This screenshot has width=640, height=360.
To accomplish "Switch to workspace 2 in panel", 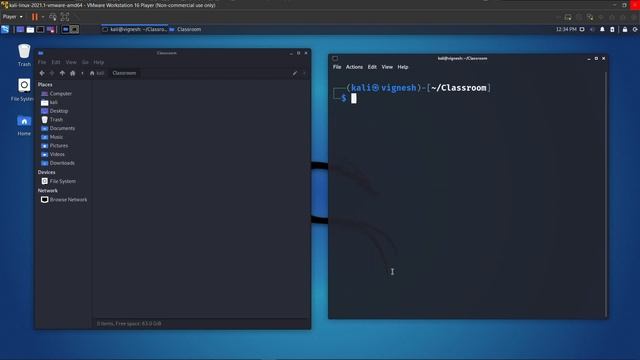I will coord(74,29).
